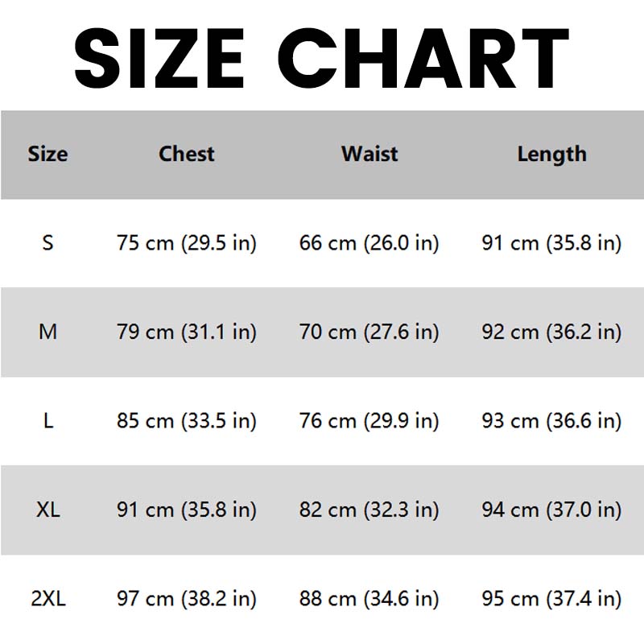Select the XL size row label
The height and width of the screenshot is (644, 644).
pyautogui.click(x=47, y=509)
